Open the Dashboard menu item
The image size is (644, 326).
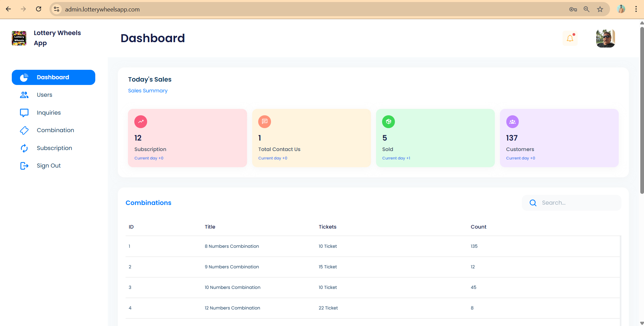pos(54,78)
